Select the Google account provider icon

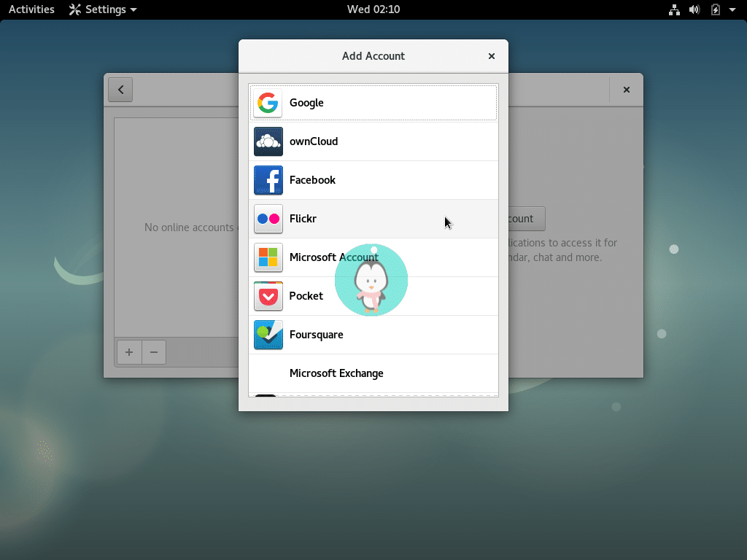tap(268, 103)
